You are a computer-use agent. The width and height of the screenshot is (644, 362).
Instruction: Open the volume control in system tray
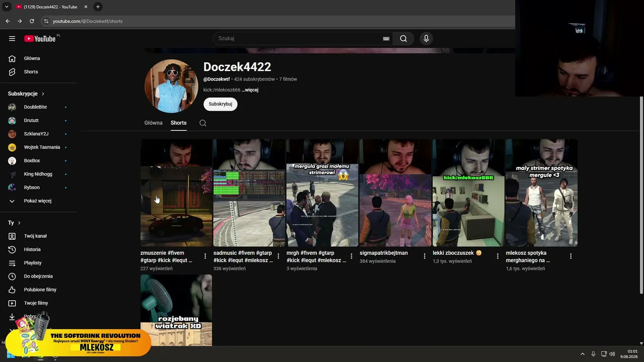coord(612,354)
